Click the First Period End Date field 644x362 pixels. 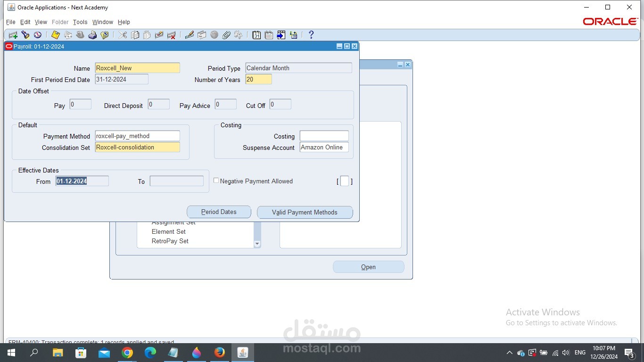coord(122,79)
